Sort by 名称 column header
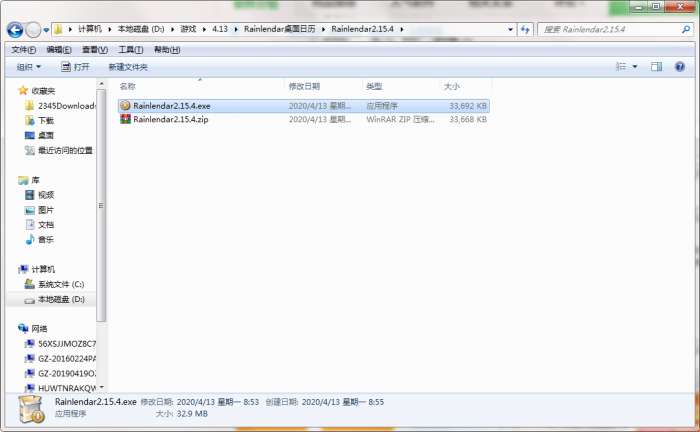This screenshot has height=432, width=700. pos(128,86)
